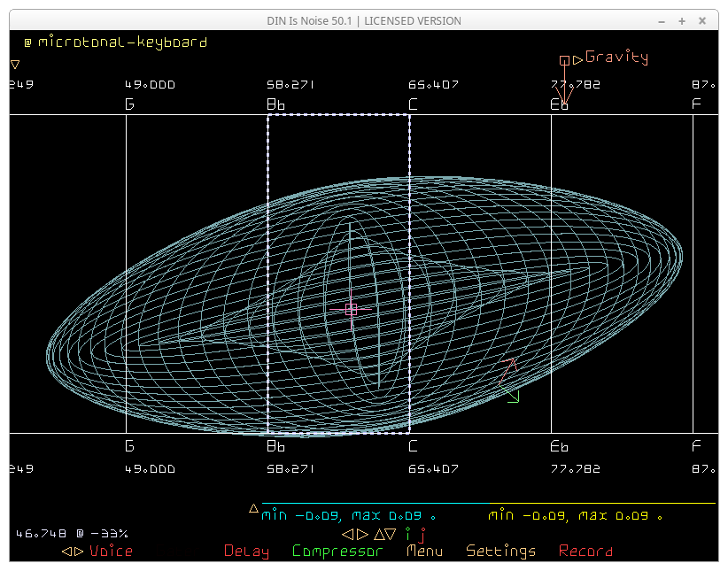Click the up triangle above Compressor
The image size is (728, 571).
[x=378, y=535]
